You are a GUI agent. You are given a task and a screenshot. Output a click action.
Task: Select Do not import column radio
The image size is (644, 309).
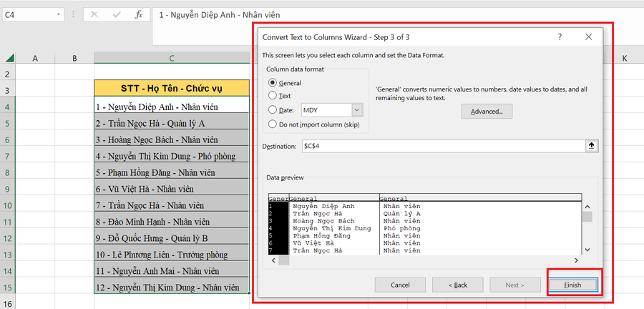[273, 124]
